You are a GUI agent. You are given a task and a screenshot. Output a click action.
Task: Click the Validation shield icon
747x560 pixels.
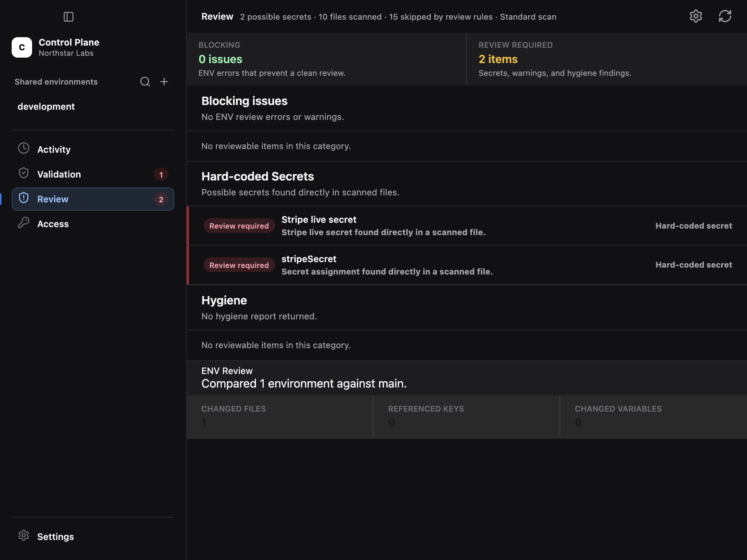[x=24, y=173]
